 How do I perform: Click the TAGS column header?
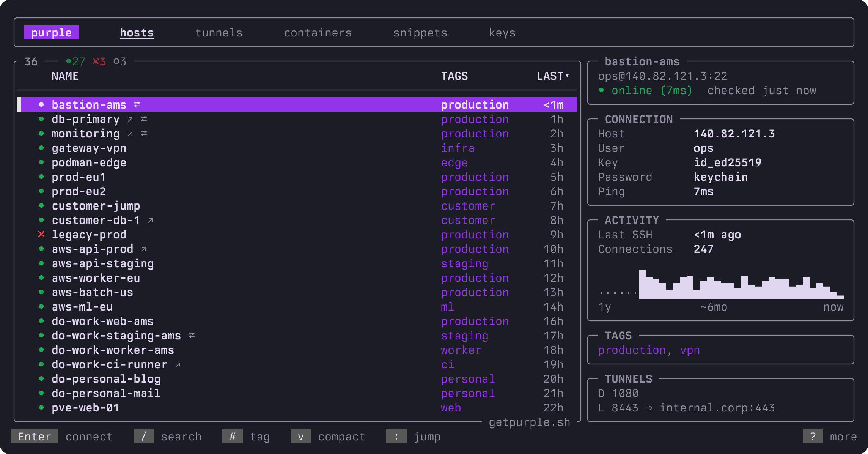(x=454, y=76)
